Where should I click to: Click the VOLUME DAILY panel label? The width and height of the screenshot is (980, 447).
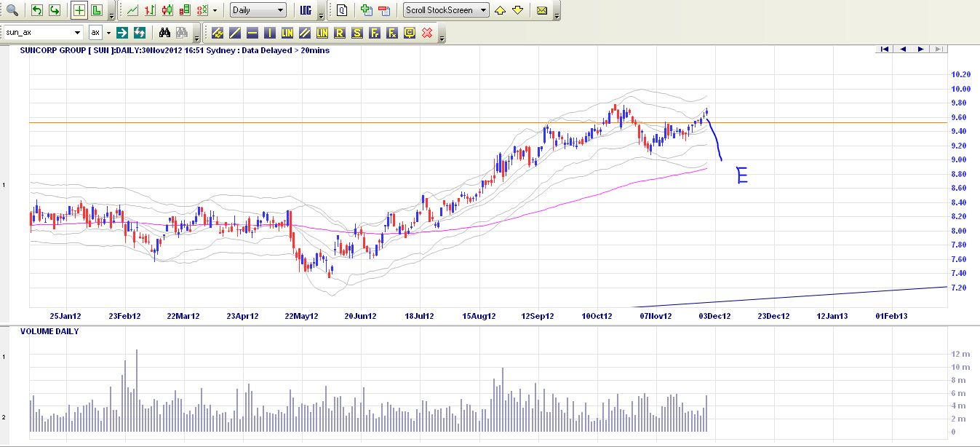(x=49, y=331)
